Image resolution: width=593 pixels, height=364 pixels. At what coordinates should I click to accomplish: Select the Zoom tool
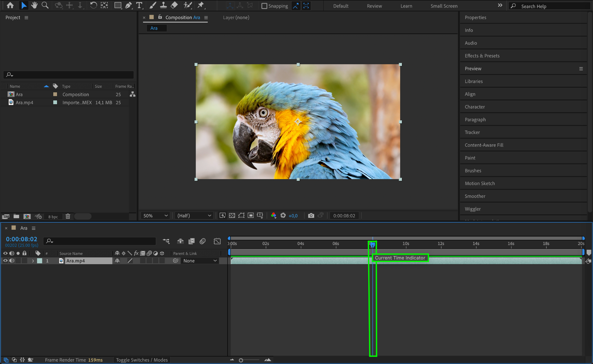tap(45, 5)
